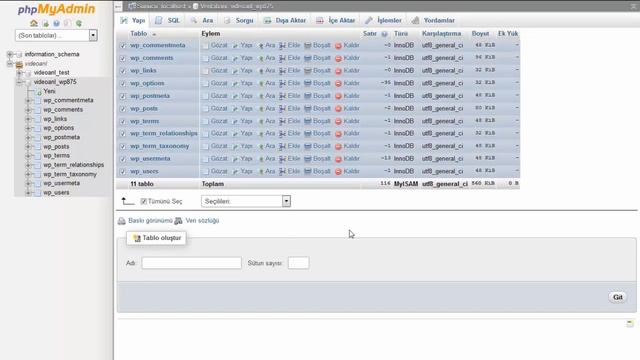Expand videoanl_test database node
The width and height of the screenshot is (640, 360).
pos(19,73)
